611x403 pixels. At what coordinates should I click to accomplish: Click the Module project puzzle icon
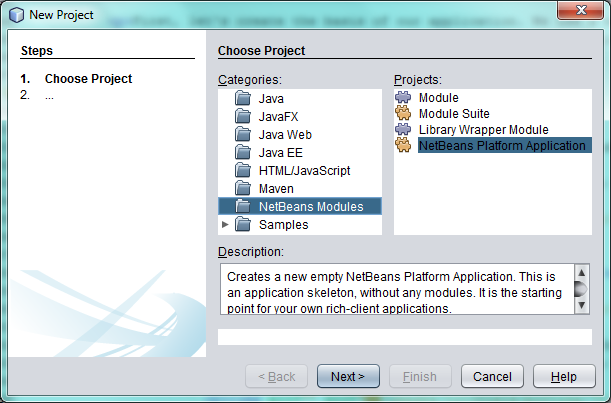[x=404, y=98]
